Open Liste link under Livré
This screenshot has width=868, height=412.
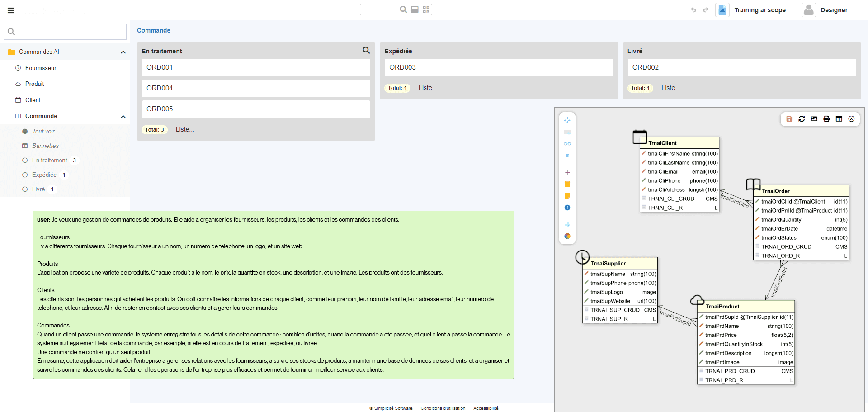pyautogui.click(x=671, y=88)
